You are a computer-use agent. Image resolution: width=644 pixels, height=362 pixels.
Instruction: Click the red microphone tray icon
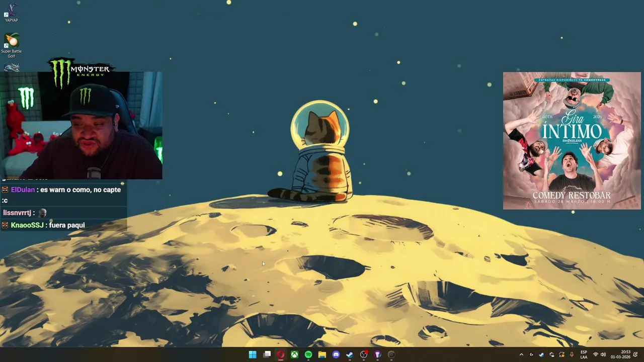(572, 354)
